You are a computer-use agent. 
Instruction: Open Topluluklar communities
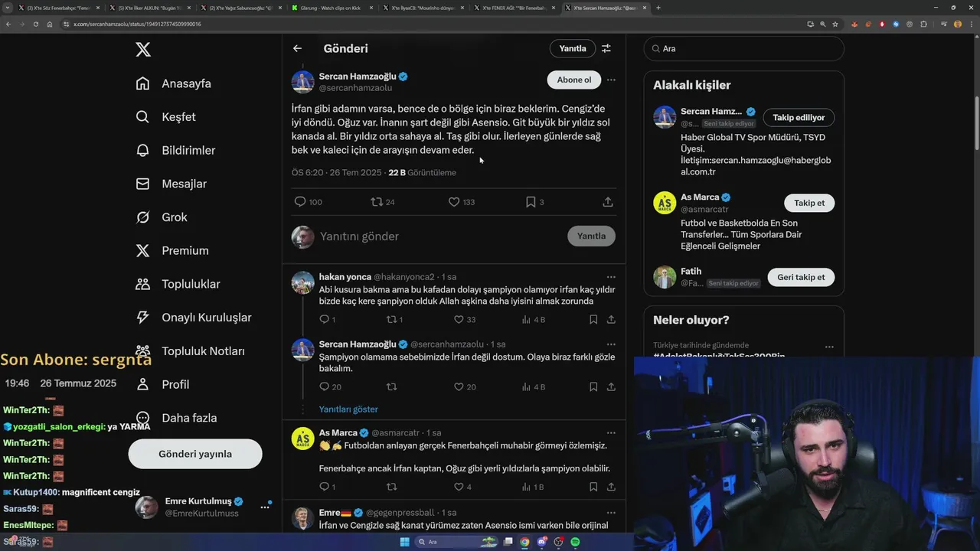[x=178, y=284]
